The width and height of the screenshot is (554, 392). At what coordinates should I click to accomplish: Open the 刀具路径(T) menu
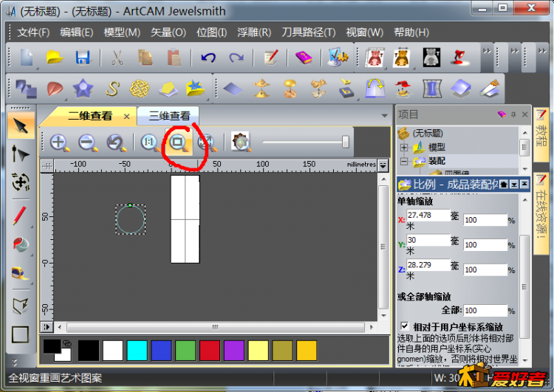tap(309, 32)
